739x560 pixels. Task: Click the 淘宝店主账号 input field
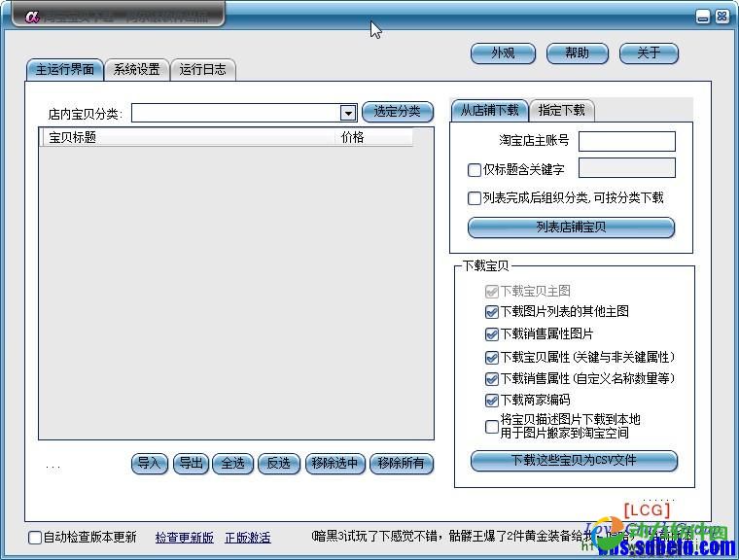[x=626, y=141]
